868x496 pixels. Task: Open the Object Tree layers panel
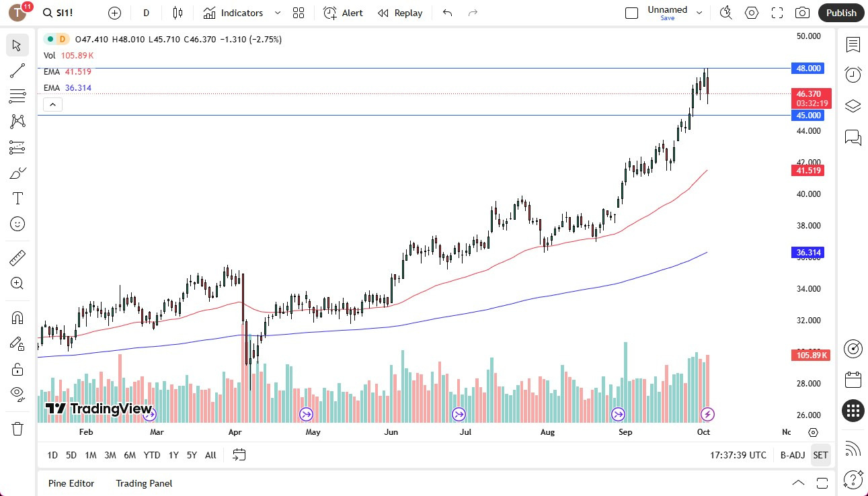pyautogui.click(x=853, y=106)
